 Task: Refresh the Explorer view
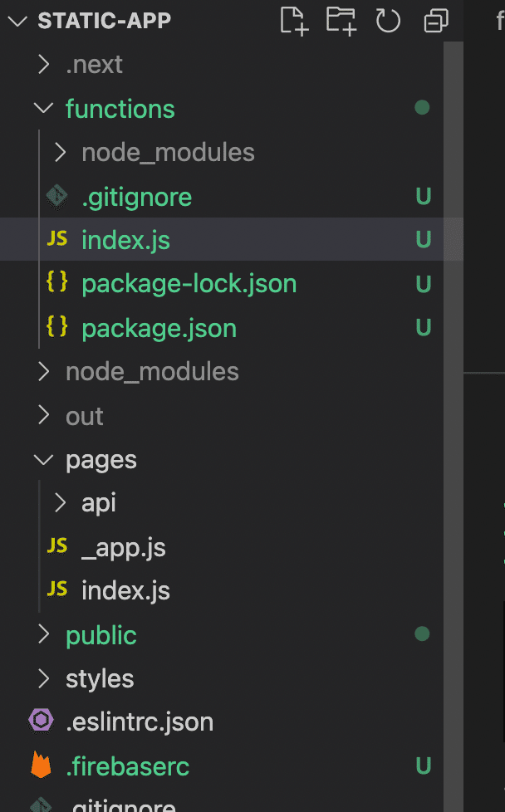(x=387, y=22)
